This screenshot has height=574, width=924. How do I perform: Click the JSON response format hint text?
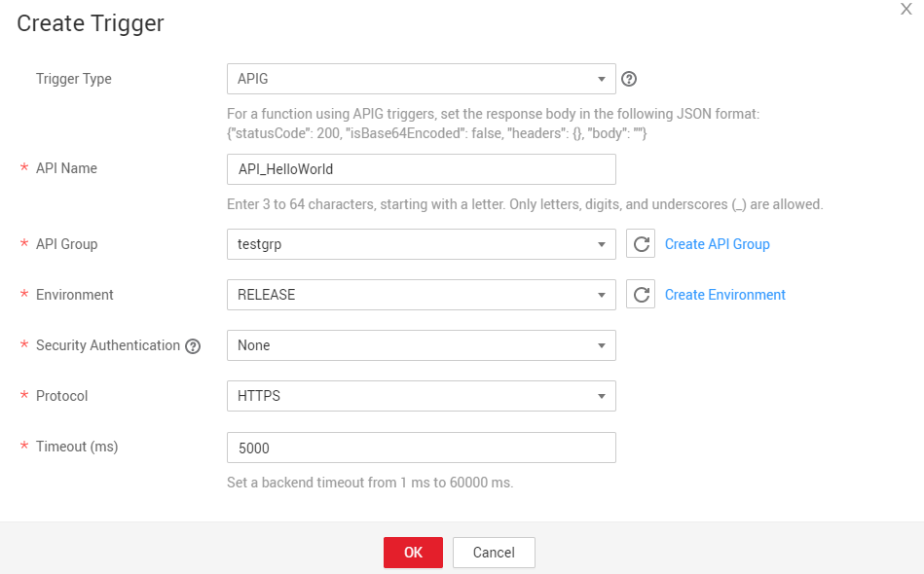point(492,124)
